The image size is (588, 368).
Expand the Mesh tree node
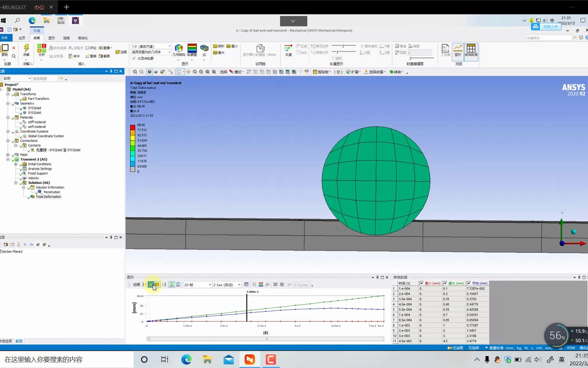(8, 155)
